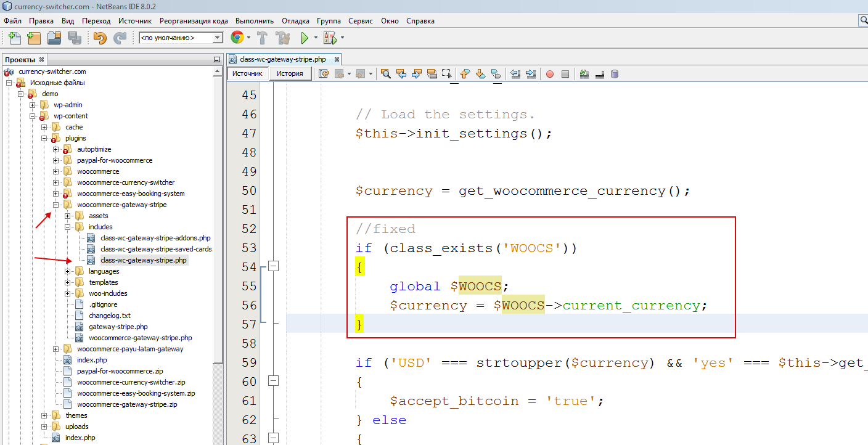Run project with green play icon

(305, 38)
